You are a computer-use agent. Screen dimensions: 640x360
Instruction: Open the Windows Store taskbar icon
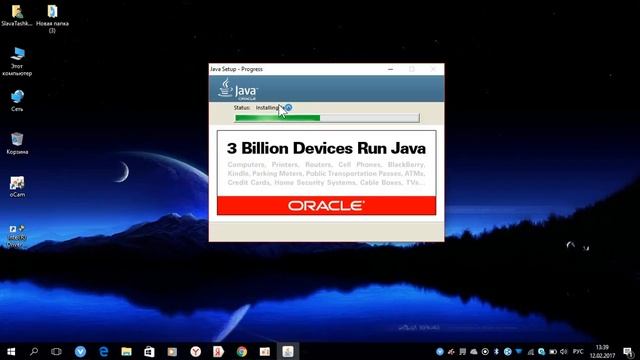[x=149, y=351]
